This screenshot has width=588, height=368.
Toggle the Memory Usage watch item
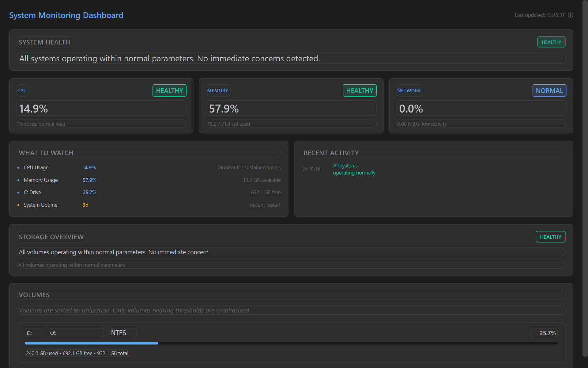click(x=41, y=180)
